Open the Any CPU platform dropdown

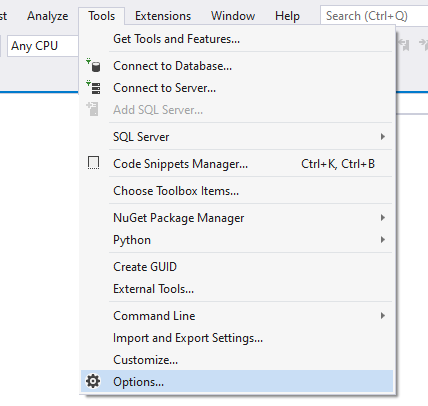(x=43, y=46)
